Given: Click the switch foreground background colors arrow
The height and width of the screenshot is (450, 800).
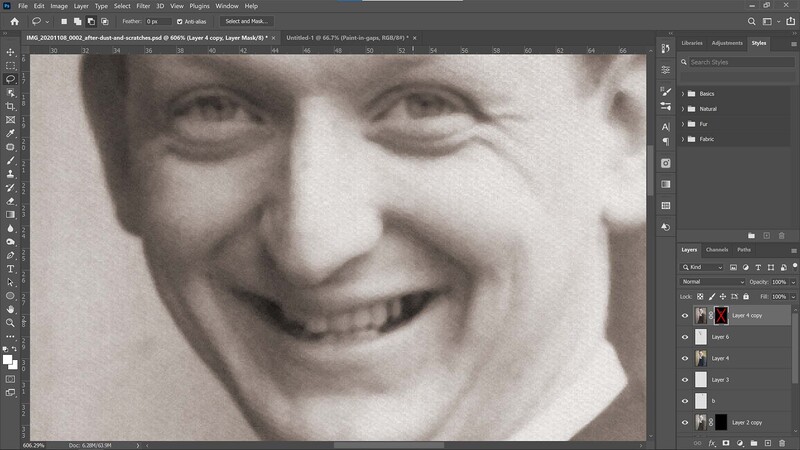Looking at the screenshot, I should [15, 349].
